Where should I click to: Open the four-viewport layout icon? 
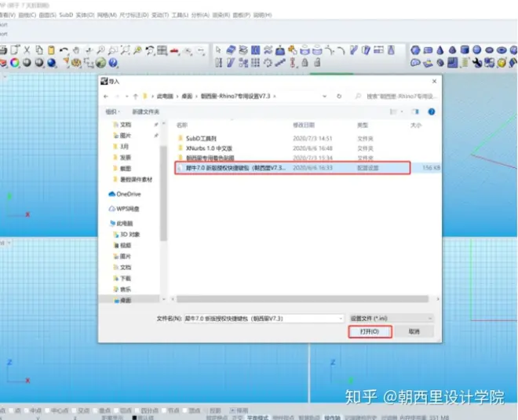tap(162, 50)
